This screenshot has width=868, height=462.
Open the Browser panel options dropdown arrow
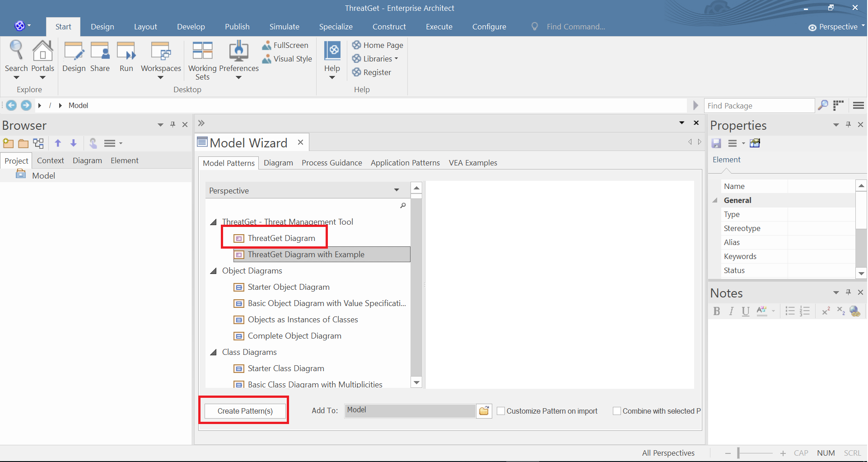(x=160, y=125)
